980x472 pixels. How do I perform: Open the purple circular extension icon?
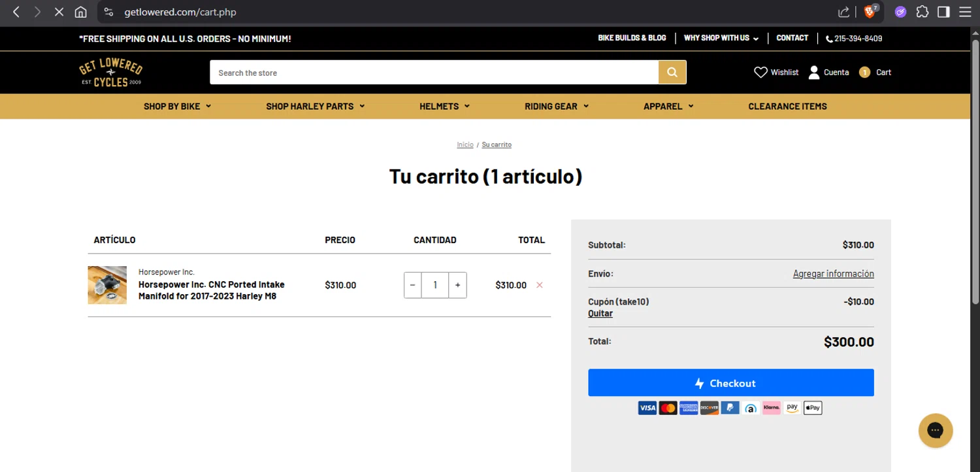pos(900,12)
